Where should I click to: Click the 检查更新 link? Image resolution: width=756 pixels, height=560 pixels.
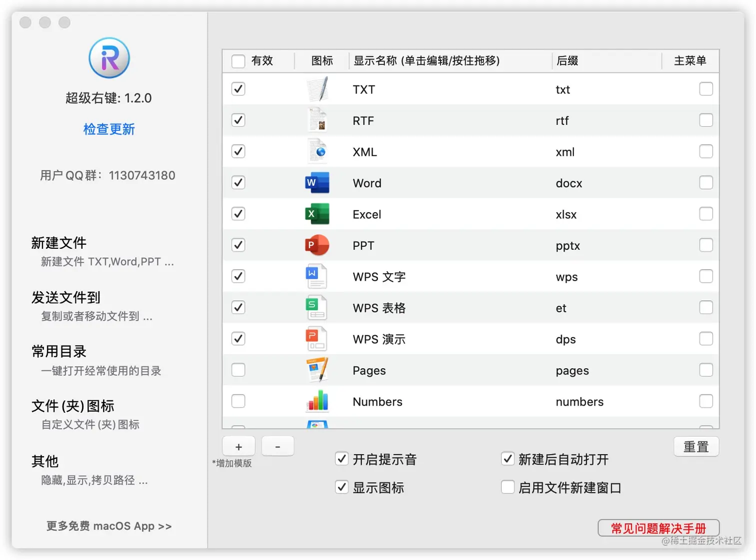click(109, 129)
